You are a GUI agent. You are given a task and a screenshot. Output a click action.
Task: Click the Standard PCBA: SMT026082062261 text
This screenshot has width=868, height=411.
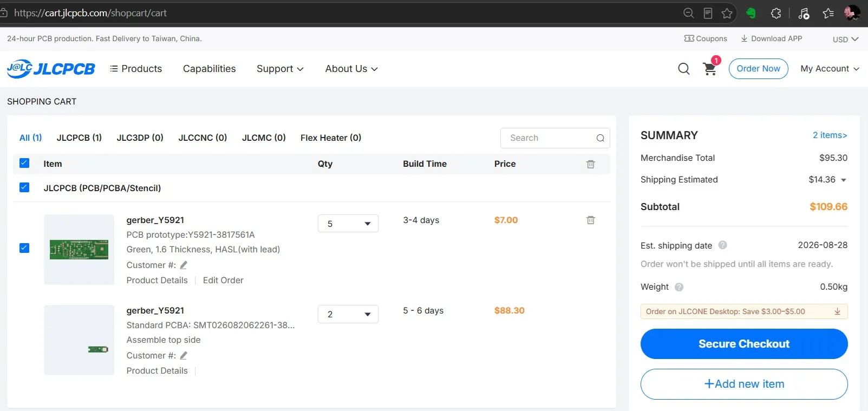point(211,325)
